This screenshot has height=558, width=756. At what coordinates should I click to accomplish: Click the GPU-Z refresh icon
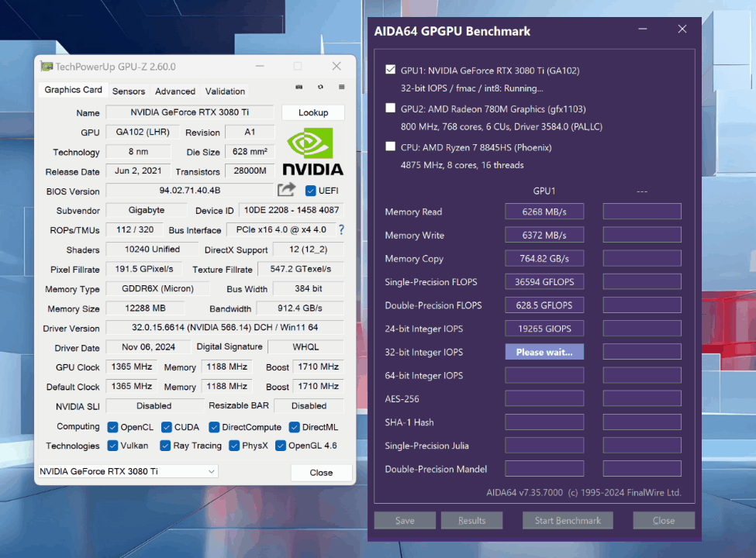[321, 87]
